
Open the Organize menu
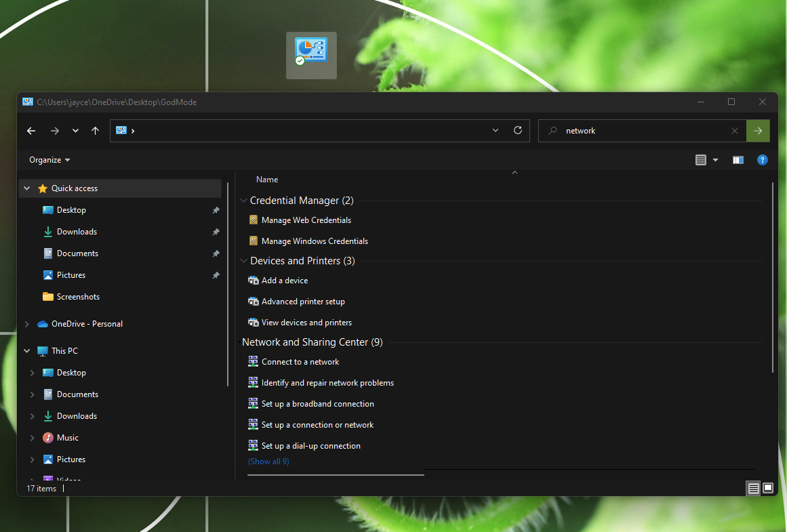click(49, 160)
